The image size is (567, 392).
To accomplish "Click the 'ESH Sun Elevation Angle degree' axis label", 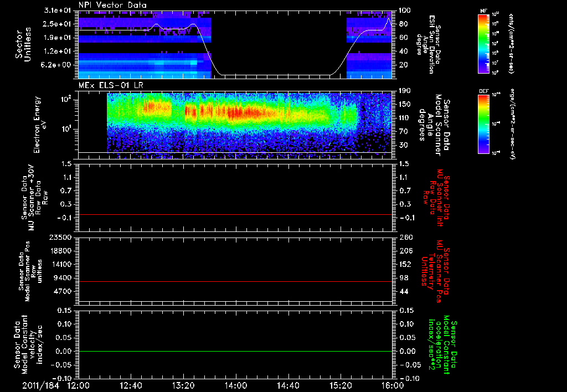I will (x=429, y=44).
